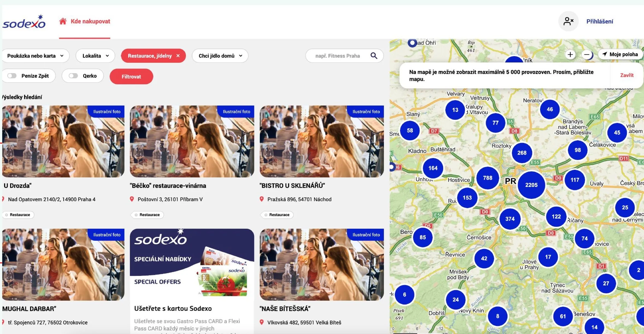Expand the Poukázka nebo karta dropdown
The width and height of the screenshot is (644, 334).
tap(35, 56)
